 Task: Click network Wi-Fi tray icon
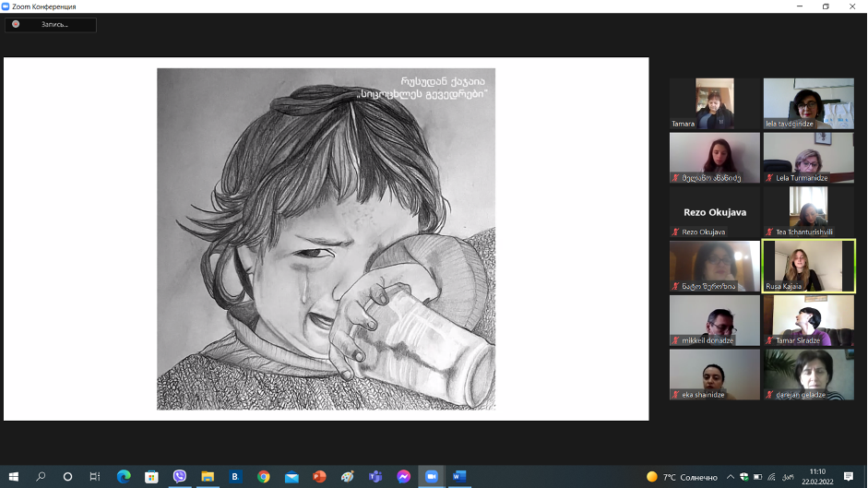point(772,477)
